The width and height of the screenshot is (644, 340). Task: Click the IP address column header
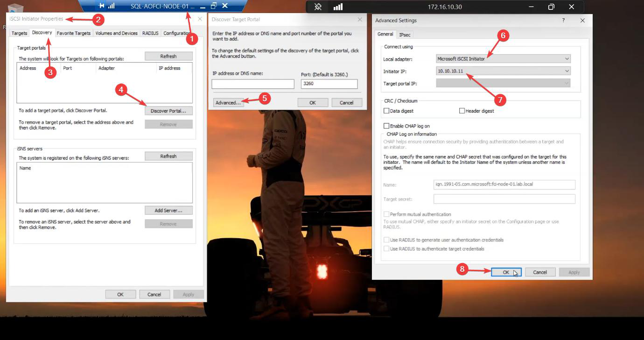point(169,68)
